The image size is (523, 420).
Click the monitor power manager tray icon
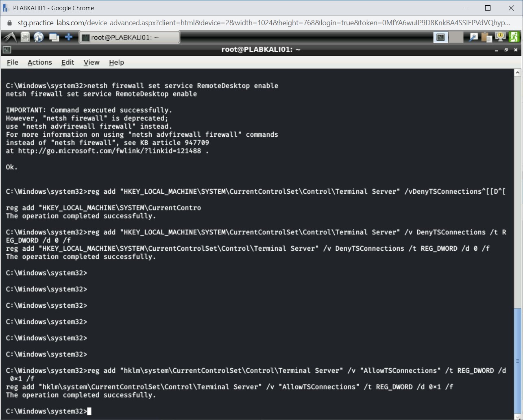pyautogui.click(x=500, y=37)
